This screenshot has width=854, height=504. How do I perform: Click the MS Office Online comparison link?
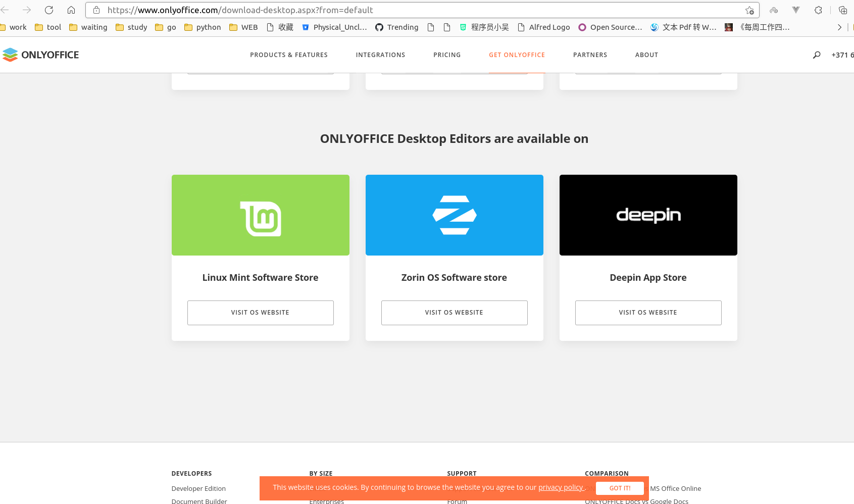pos(675,488)
